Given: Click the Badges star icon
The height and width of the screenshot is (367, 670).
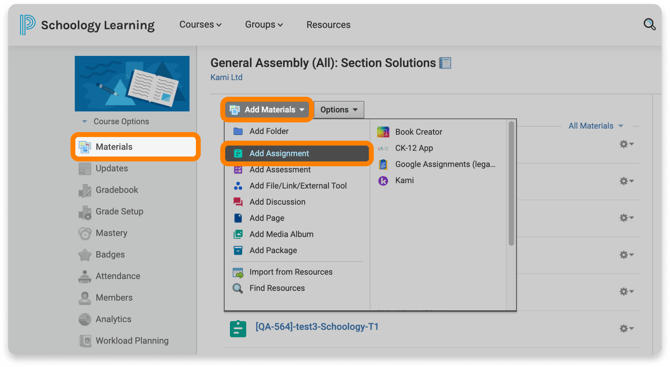Looking at the screenshot, I should [x=85, y=255].
